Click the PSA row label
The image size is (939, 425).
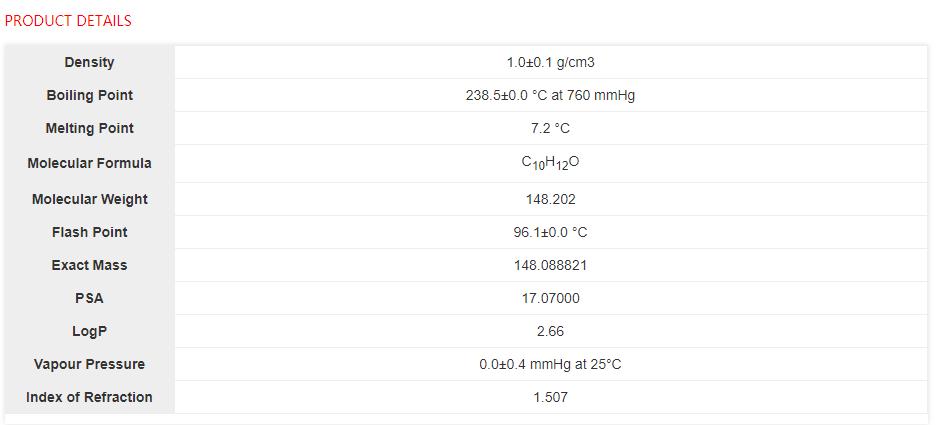click(x=89, y=298)
